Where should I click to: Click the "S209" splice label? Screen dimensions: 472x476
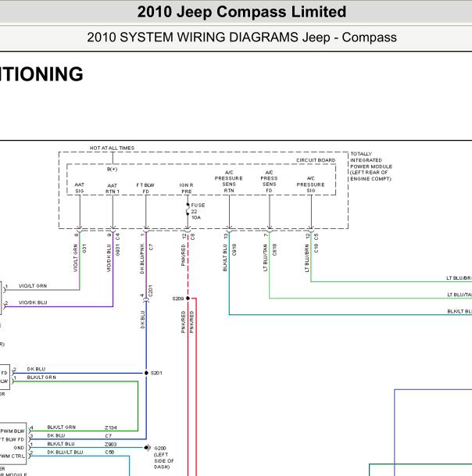tap(178, 299)
